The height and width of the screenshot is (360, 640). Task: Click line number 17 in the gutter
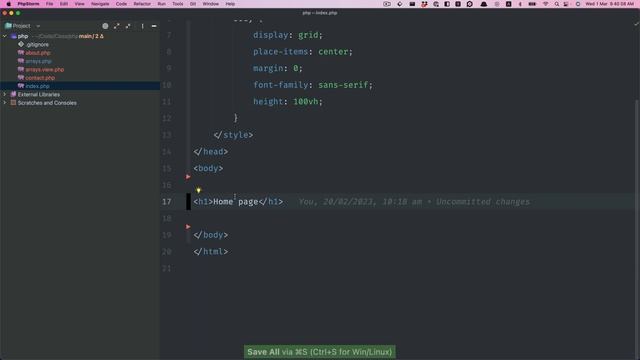pos(167,202)
